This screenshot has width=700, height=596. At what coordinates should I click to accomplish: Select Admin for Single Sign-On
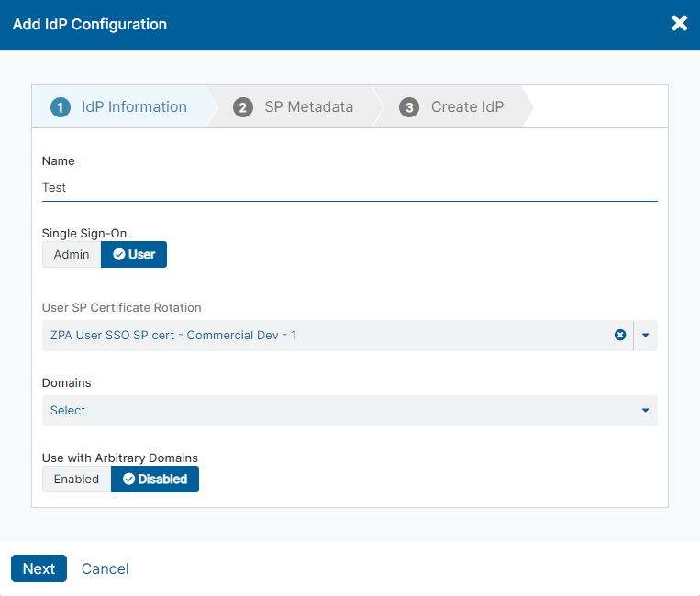coord(72,255)
